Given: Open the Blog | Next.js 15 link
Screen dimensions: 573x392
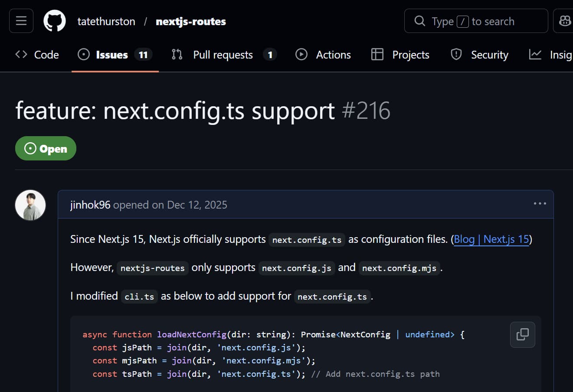Looking at the screenshot, I should [x=491, y=239].
